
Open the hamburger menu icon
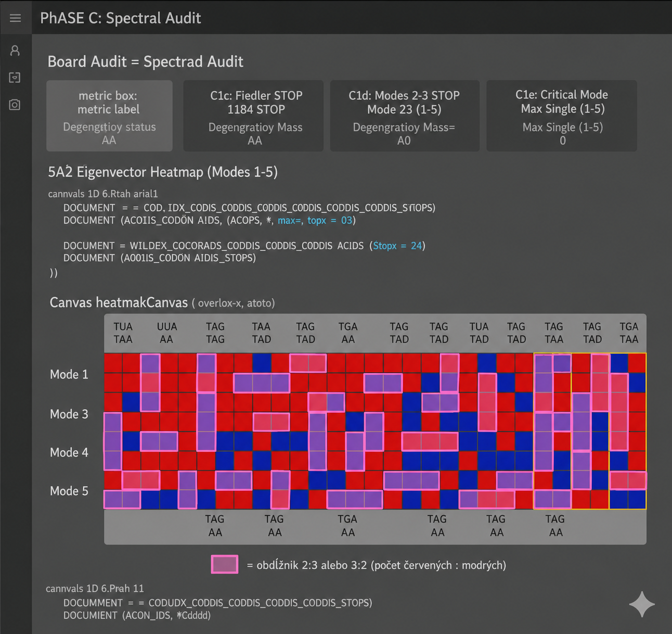coord(15,18)
